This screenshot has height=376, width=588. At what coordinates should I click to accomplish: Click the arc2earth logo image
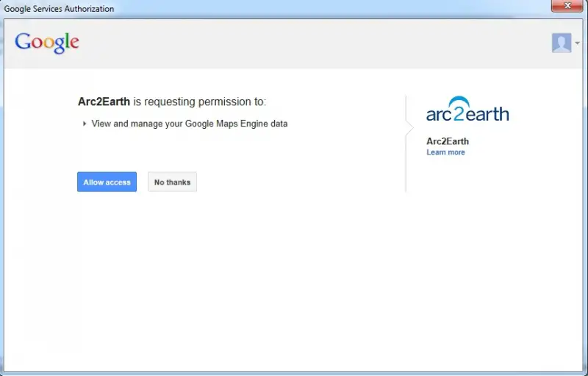467,109
